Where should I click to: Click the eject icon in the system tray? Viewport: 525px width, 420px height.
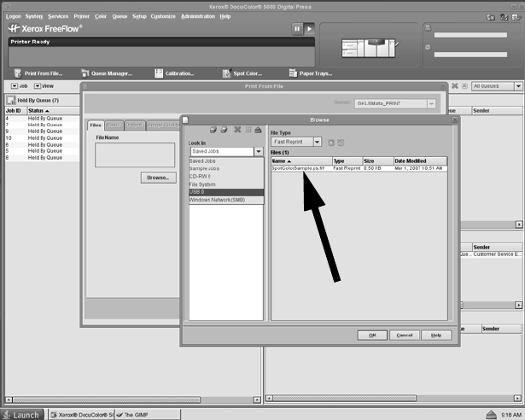pos(491,415)
